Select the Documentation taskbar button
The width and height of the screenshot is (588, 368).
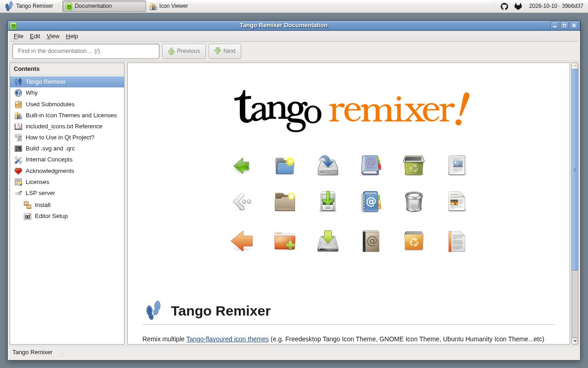coord(104,6)
